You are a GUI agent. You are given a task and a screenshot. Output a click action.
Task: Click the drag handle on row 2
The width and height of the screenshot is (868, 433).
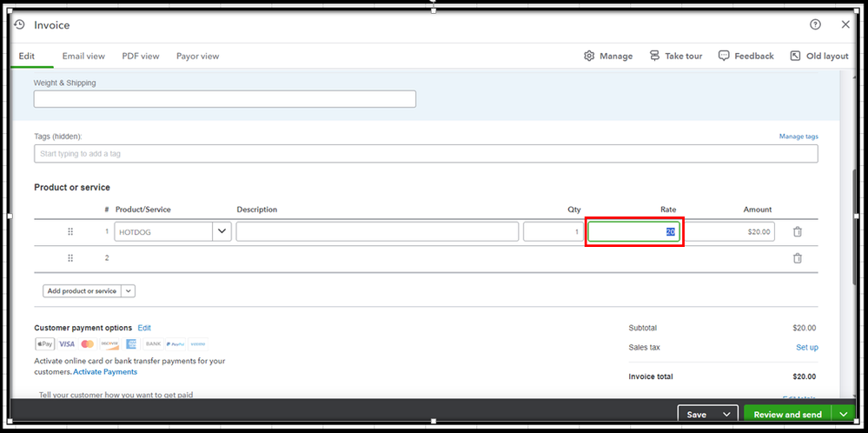[x=70, y=258]
